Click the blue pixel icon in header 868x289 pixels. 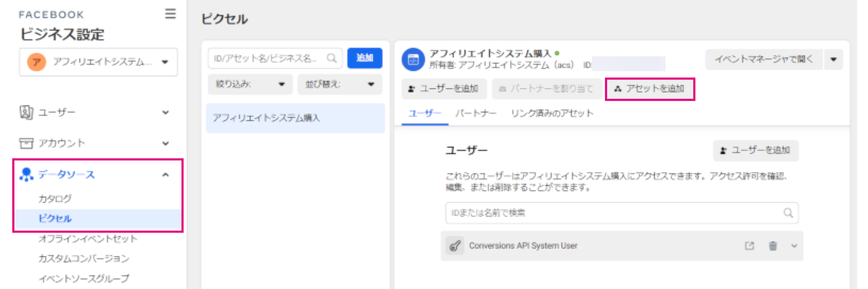point(413,60)
